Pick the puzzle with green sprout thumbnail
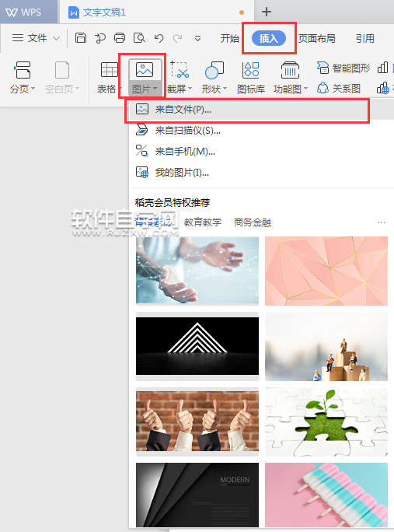 click(x=326, y=422)
